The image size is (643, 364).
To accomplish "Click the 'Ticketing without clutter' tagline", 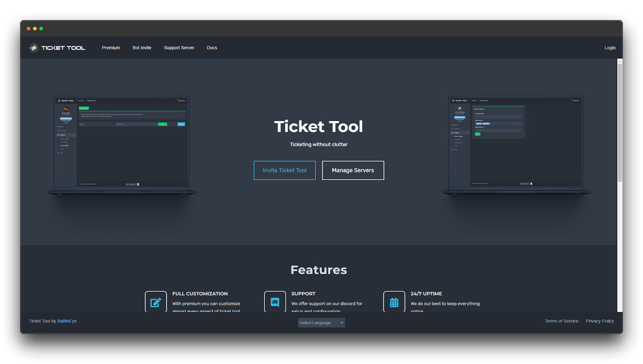I will [x=319, y=145].
